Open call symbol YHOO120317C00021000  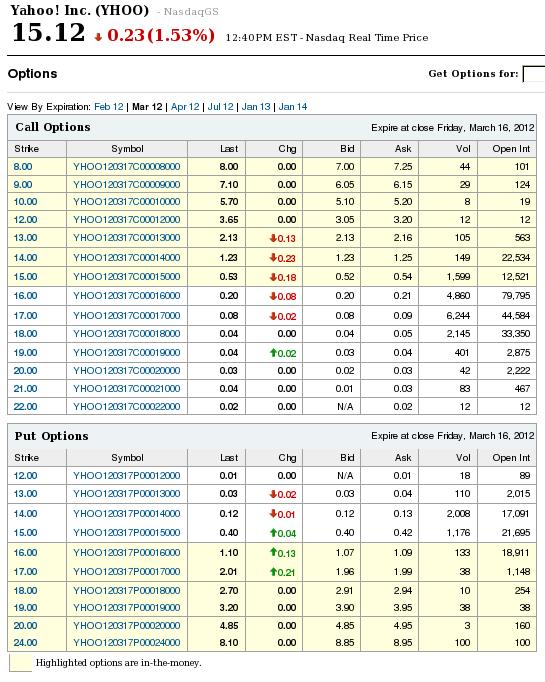(127, 388)
